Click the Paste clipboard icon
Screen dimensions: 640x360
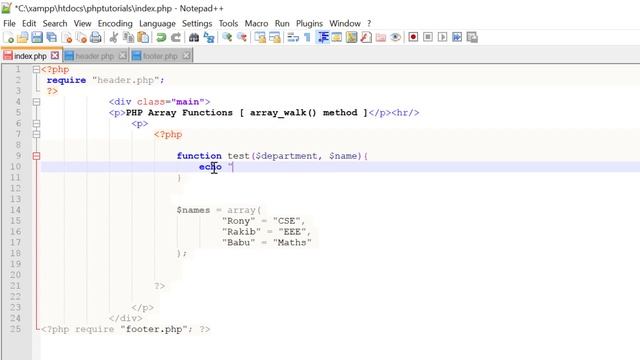click(143, 38)
